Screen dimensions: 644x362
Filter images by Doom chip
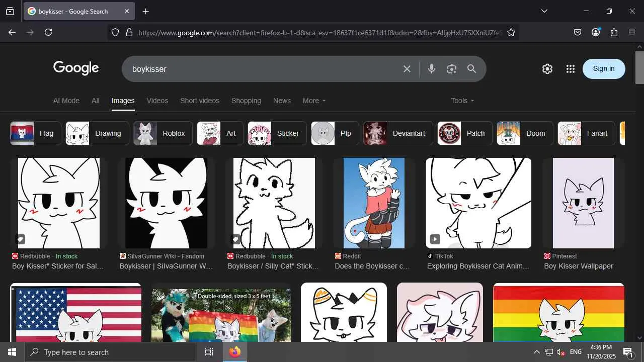coord(525,133)
